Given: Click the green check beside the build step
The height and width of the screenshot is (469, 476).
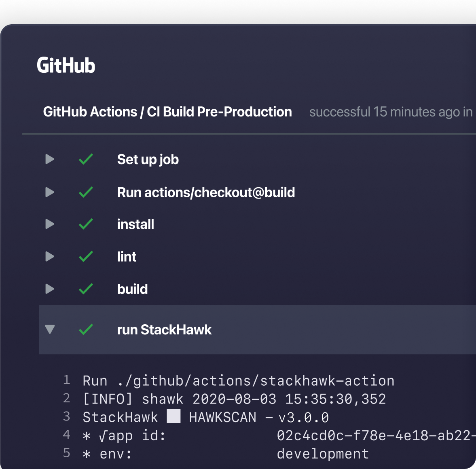Looking at the screenshot, I should click(x=85, y=289).
